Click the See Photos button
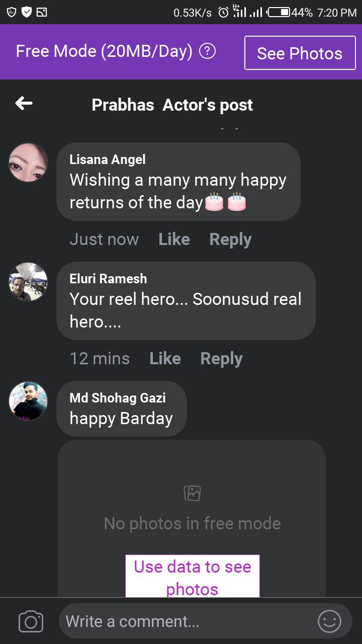This screenshot has width=362, height=644. coord(300,53)
